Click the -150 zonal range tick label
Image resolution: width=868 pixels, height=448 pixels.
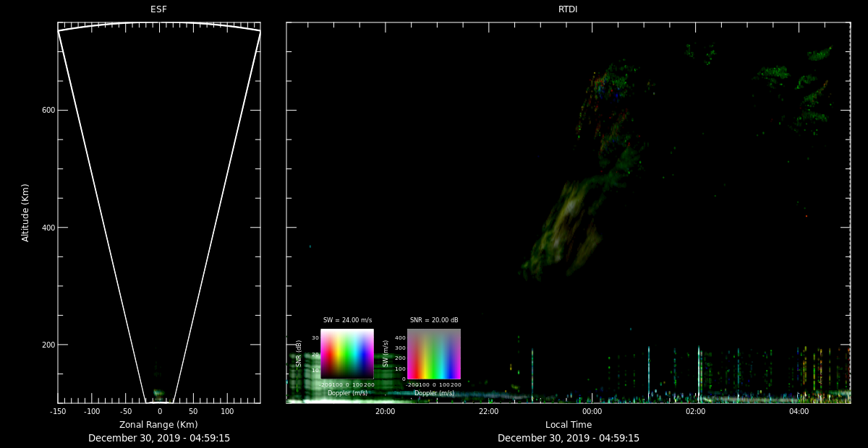click(58, 411)
